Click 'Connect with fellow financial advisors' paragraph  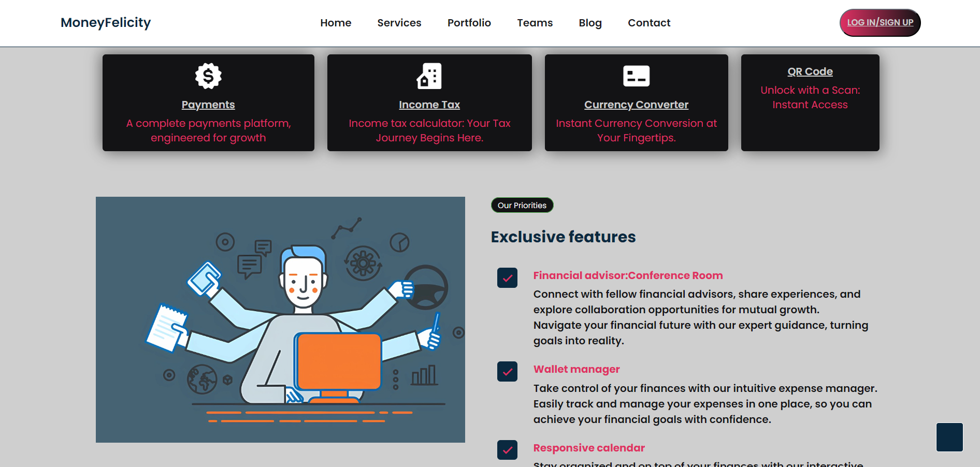pyautogui.click(x=701, y=317)
